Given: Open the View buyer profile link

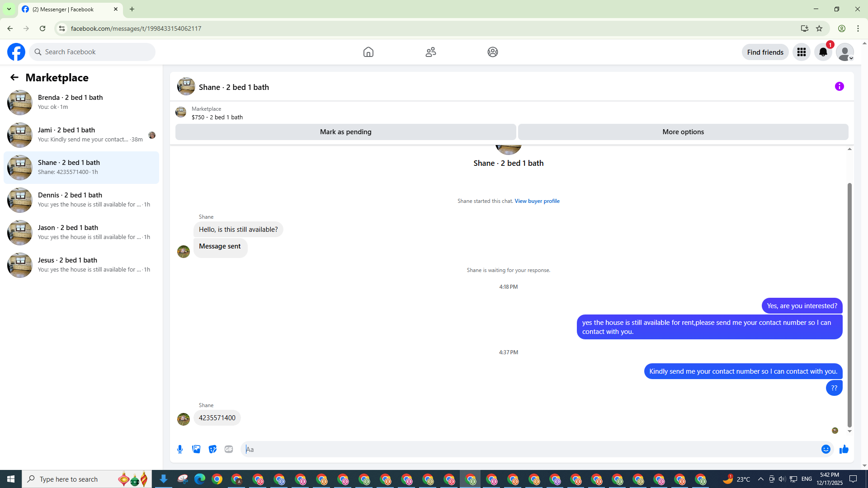Looking at the screenshot, I should [537, 201].
